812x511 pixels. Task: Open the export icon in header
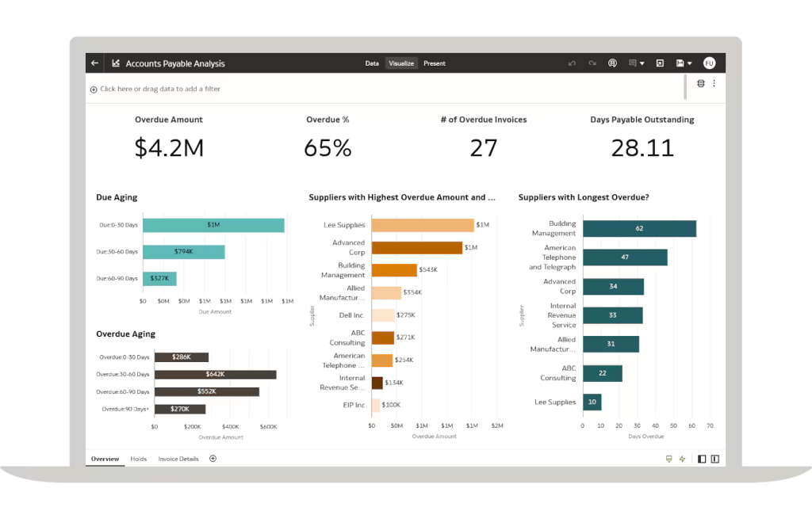point(660,63)
